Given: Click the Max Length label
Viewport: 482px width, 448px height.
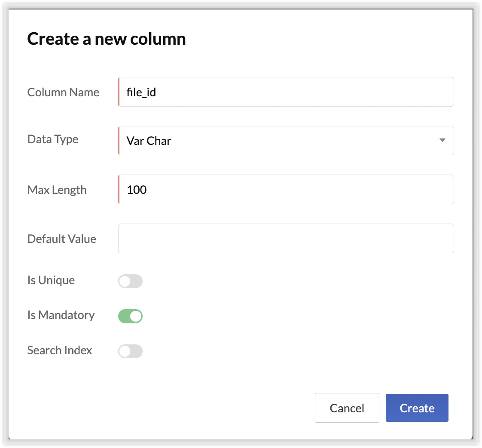Looking at the screenshot, I should 57,190.
